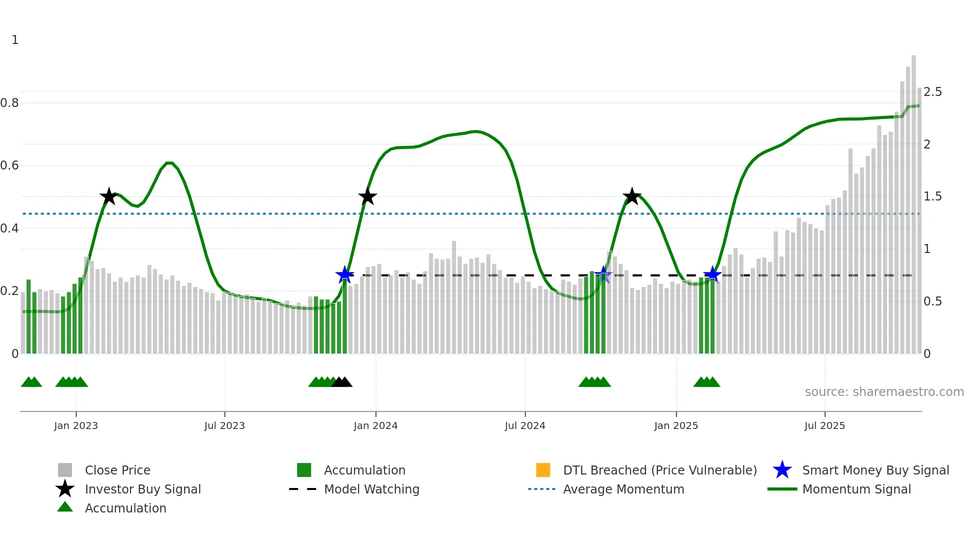Click the gray Close Price legend swatch
980x551 pixels.
tap(65, 470)
